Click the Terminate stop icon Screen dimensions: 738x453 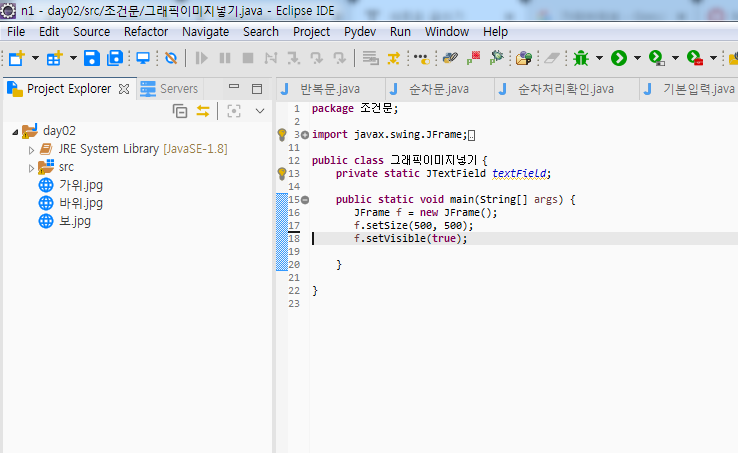pyautogui.click(x=248, y=58)
